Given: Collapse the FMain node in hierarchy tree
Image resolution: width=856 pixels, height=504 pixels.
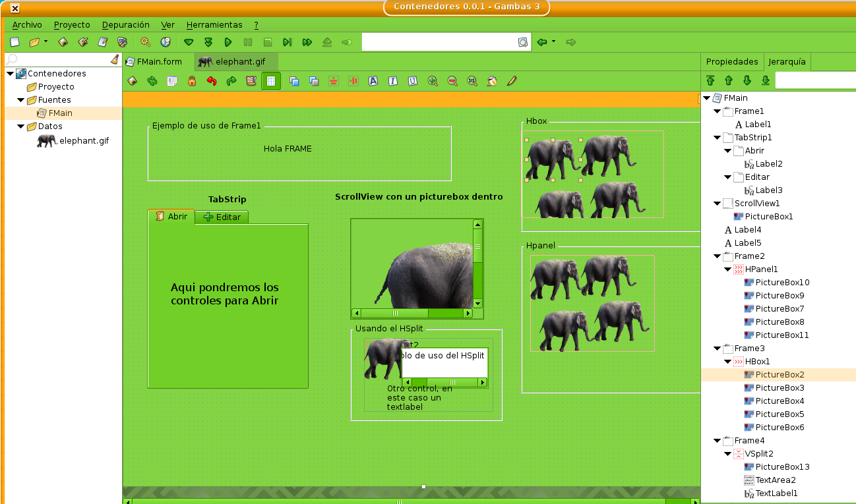Looking at the screenshot, I should pos(707,98).
